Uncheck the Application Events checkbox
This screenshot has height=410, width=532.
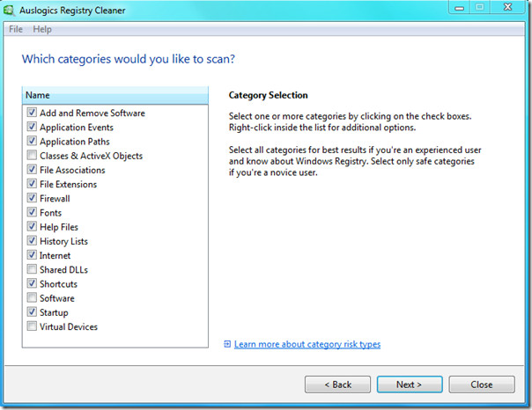pyautogui.click(x=32, y=127)
